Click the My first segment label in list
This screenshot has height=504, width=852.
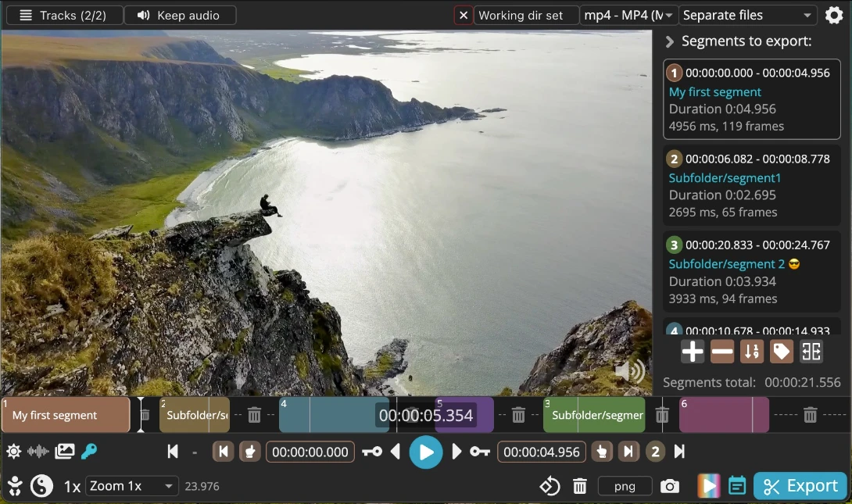[714, 91]
